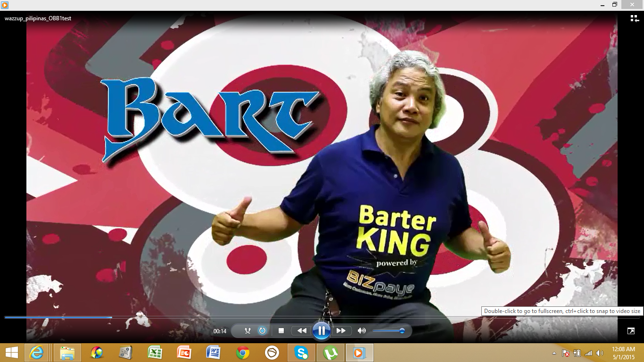The height and width of the screenshot is (362, 644).
Task: Toggle shuffle mode in the player
Action: pyautogui.click(x=248, y=331)
